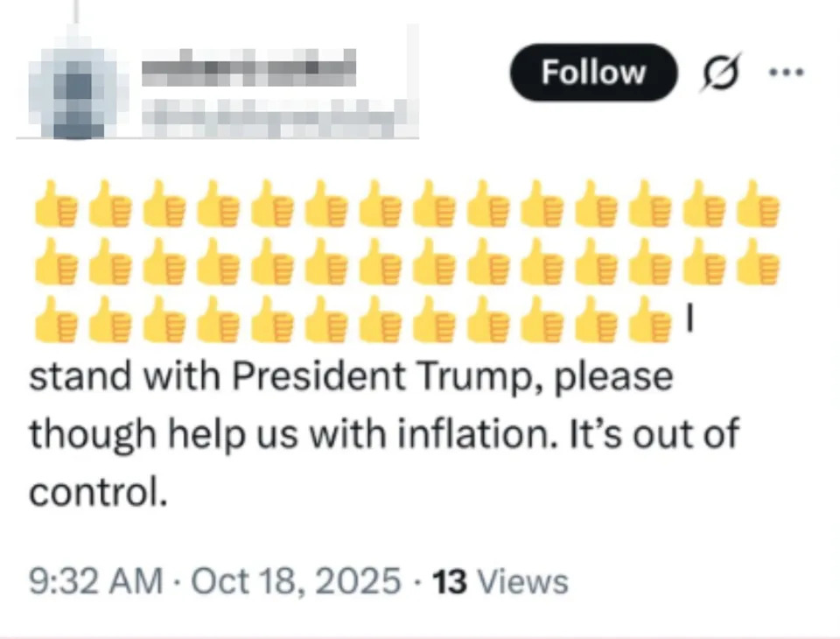Open the blurred display name link
Image resolution: width=840 pixels, height=639 pixels.
[x=249, y=66]
